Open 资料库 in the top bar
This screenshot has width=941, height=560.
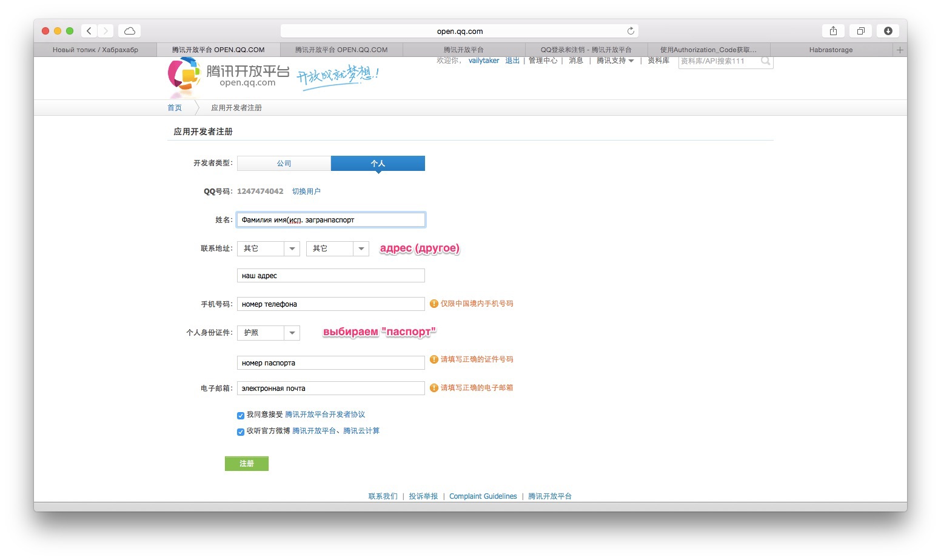point(658,61)
